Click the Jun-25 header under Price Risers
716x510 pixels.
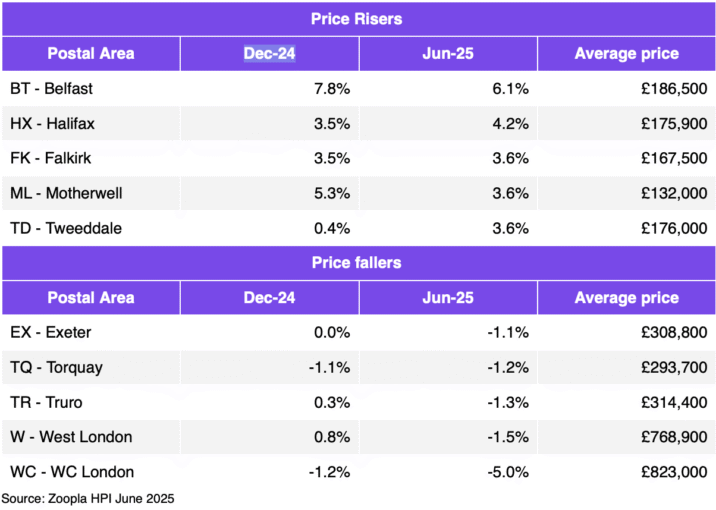pos(448,53)
